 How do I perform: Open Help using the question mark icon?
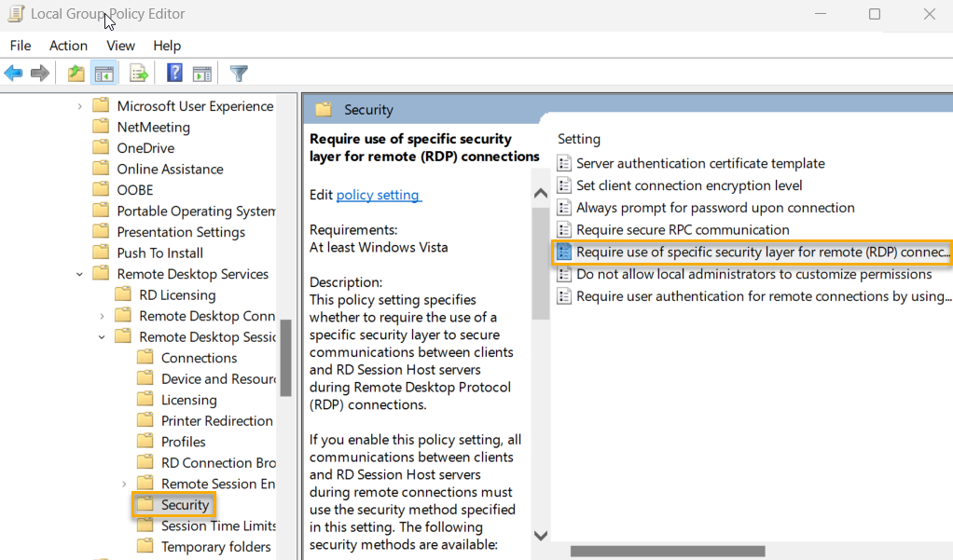(173, 73)
